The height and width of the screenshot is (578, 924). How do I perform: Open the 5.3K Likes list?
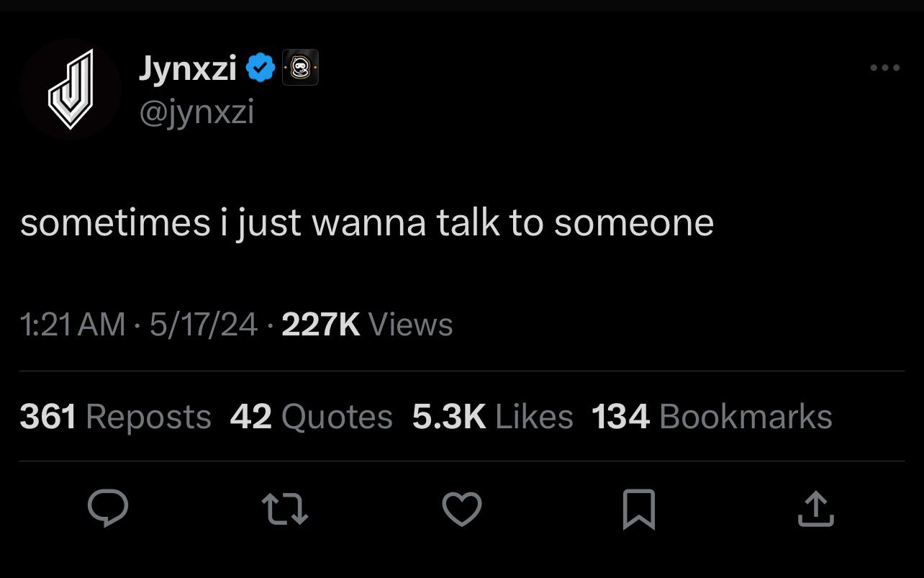494,416
